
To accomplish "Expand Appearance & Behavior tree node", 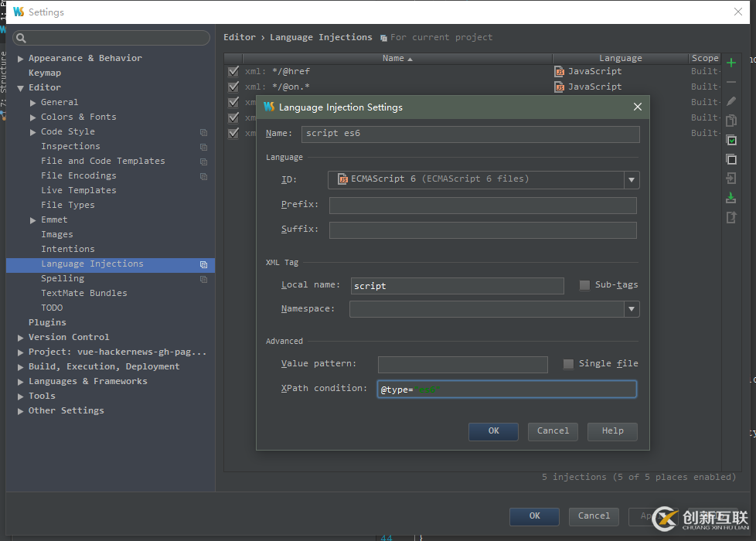I will coord(20,59).
